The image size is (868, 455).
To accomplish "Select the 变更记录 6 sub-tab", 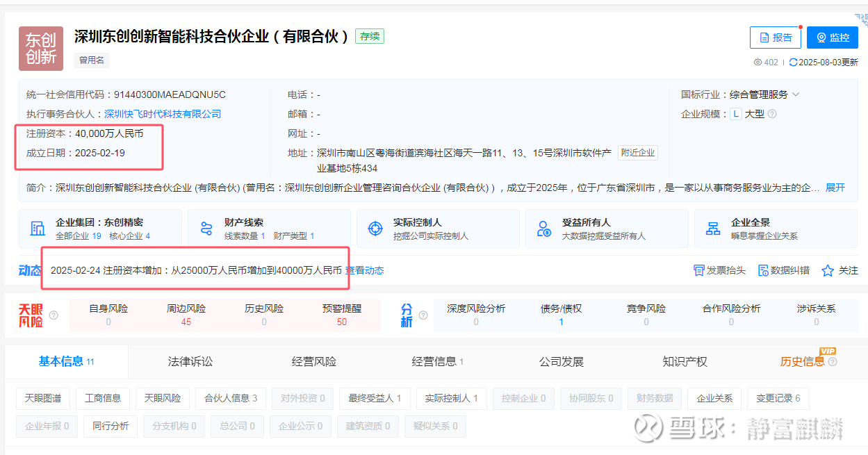I will (778, 398).
